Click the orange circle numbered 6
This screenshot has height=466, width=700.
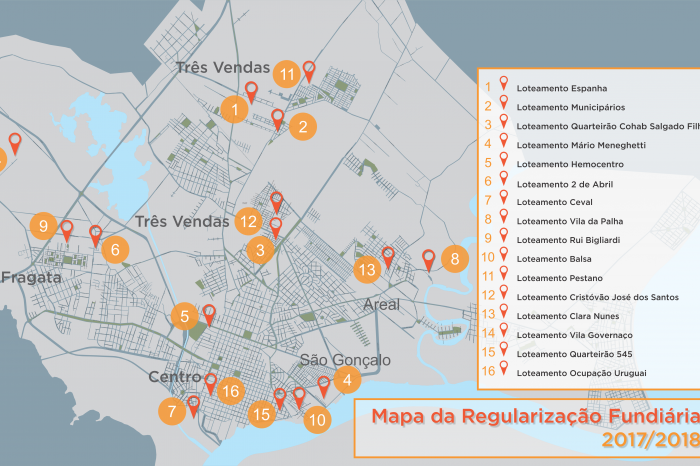click(115, 250)
